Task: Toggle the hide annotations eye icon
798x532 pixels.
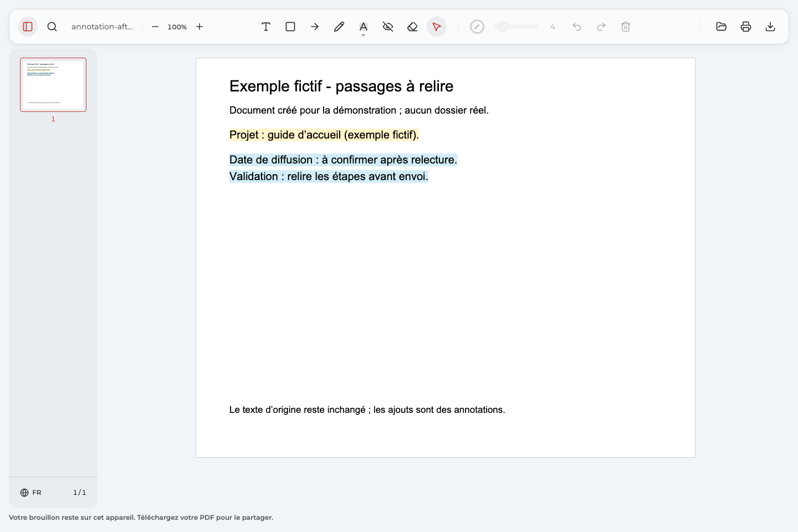Action: (x=388, y=27)
